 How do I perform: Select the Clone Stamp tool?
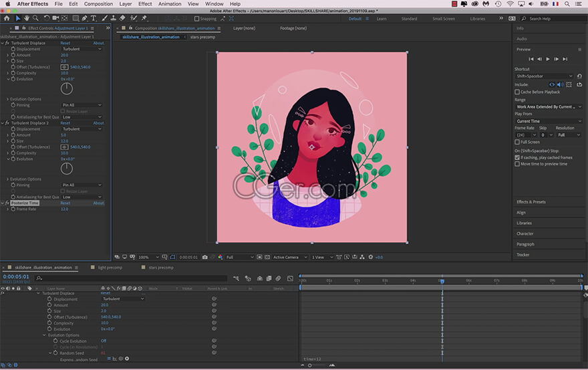pyautogui.click(x=113, y=18)
